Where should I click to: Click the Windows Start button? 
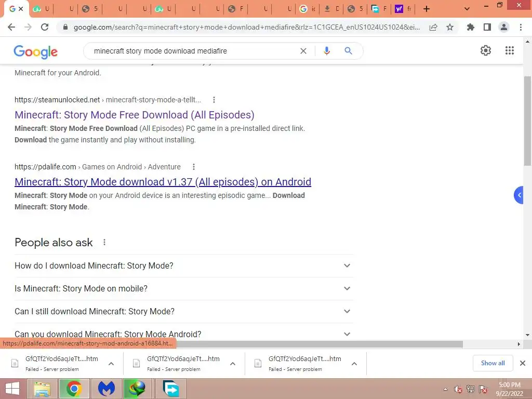point(12,389)
